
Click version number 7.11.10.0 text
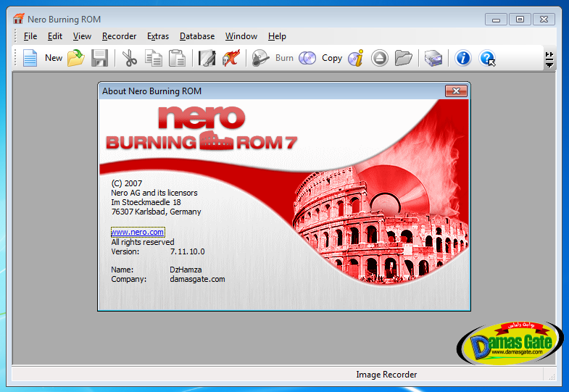point(187,251)
